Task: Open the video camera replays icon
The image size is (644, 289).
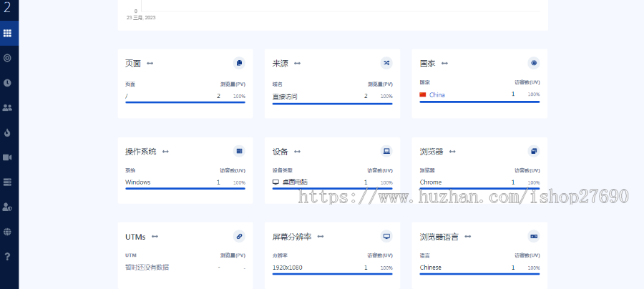Action: click(x=7, y=157)
